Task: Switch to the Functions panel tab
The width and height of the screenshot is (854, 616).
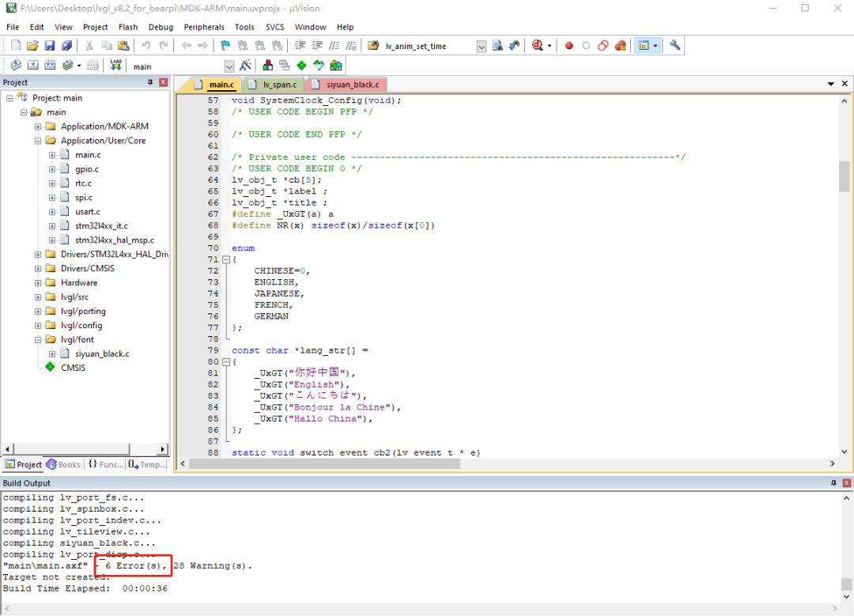Action: [106, 465]
